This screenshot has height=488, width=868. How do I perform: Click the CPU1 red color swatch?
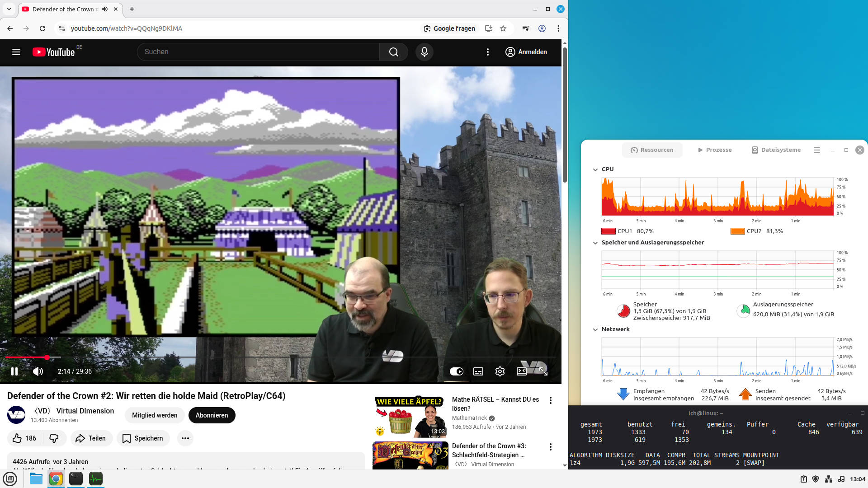[x=608, y=231]
